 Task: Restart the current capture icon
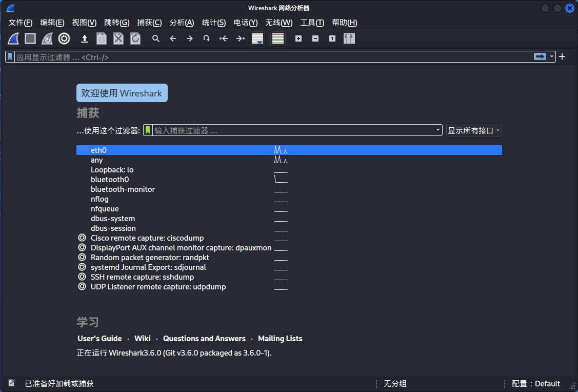click(47, 38)
